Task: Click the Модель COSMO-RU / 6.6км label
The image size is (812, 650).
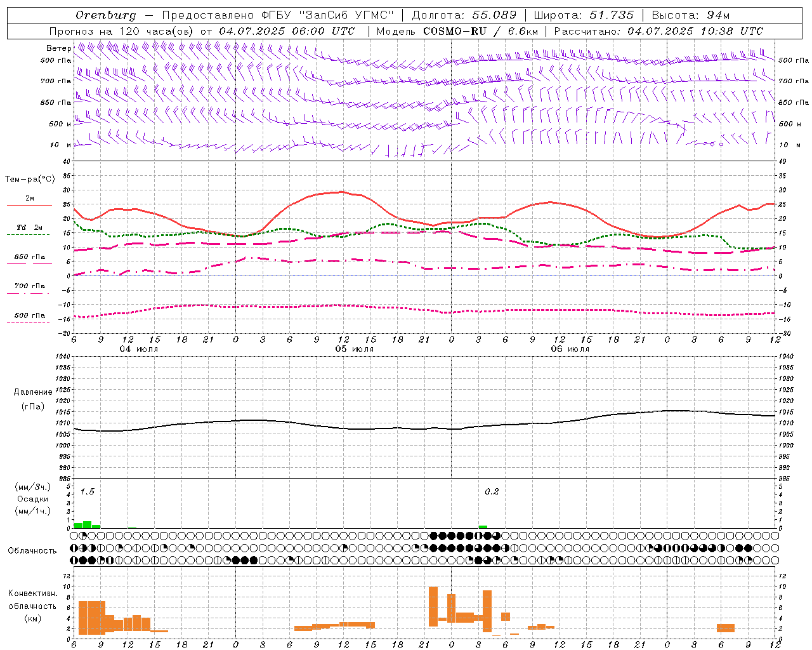Action: click(x=457, y=31)
